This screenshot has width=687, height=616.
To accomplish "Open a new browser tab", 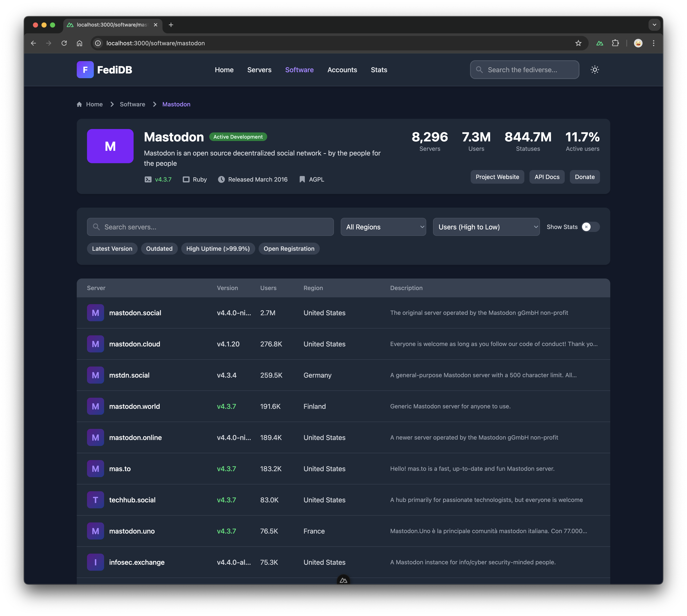I will [171, 25].
